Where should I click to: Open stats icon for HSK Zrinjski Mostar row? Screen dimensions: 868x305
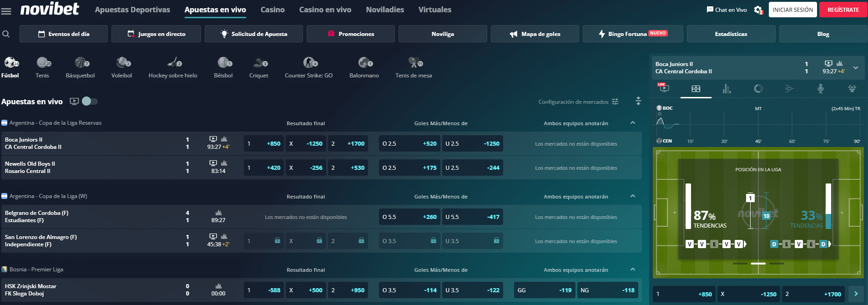(218, 286)
